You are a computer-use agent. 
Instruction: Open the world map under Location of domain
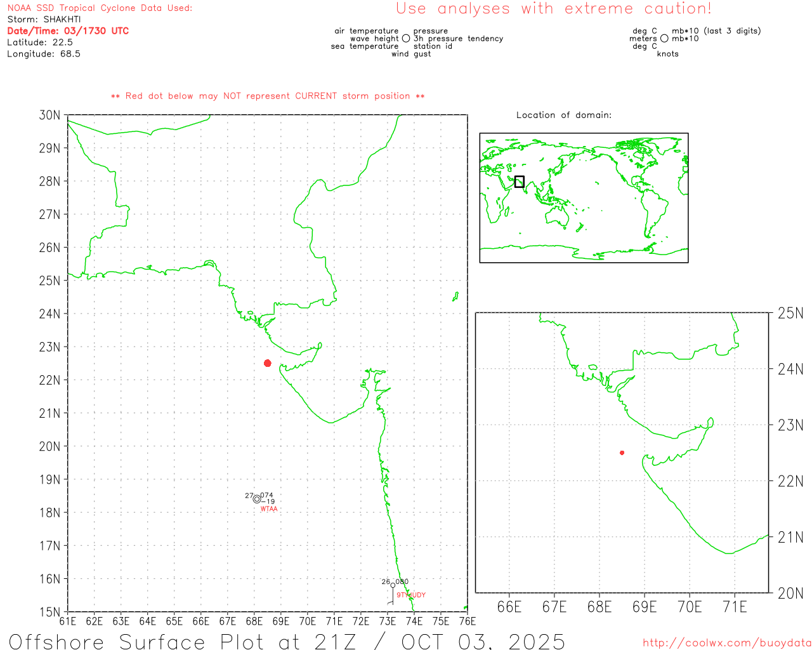pos(584,197)
